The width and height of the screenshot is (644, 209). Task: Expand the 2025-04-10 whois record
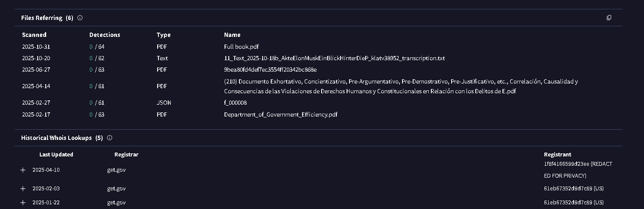[23, 170]
